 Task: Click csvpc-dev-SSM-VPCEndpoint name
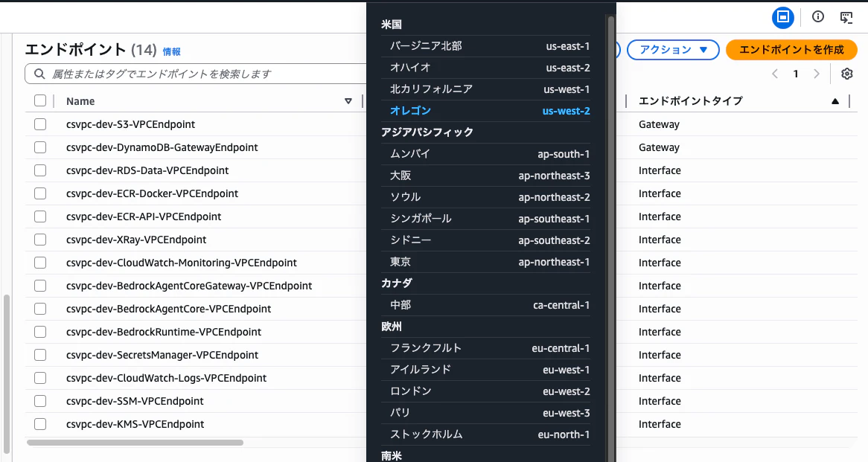pyautogui.click(x=135, y=401)
